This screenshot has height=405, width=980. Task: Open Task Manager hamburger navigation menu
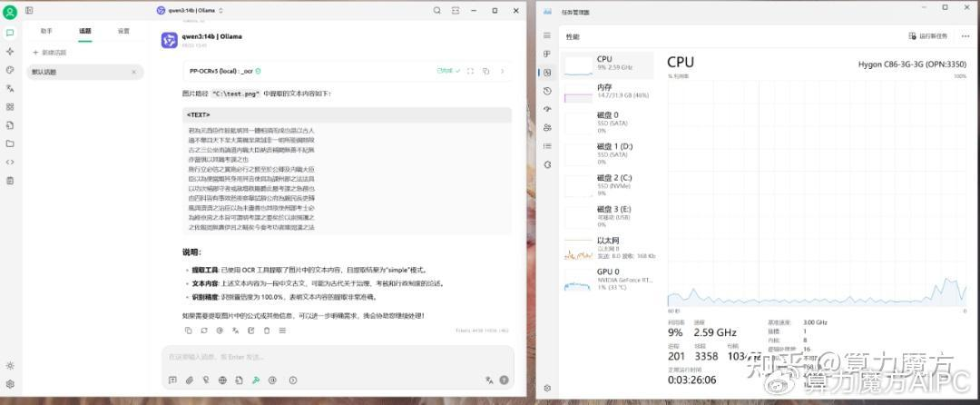point(547,35)
